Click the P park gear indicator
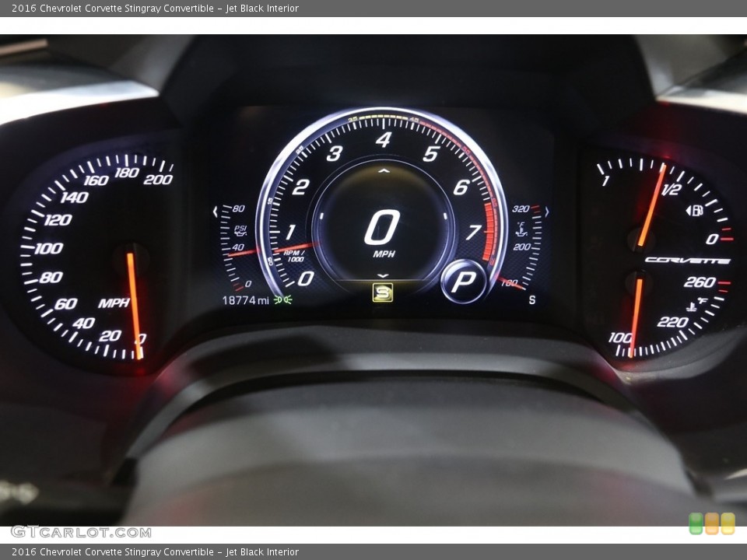The image size is (747, 560). click(463, 282)
